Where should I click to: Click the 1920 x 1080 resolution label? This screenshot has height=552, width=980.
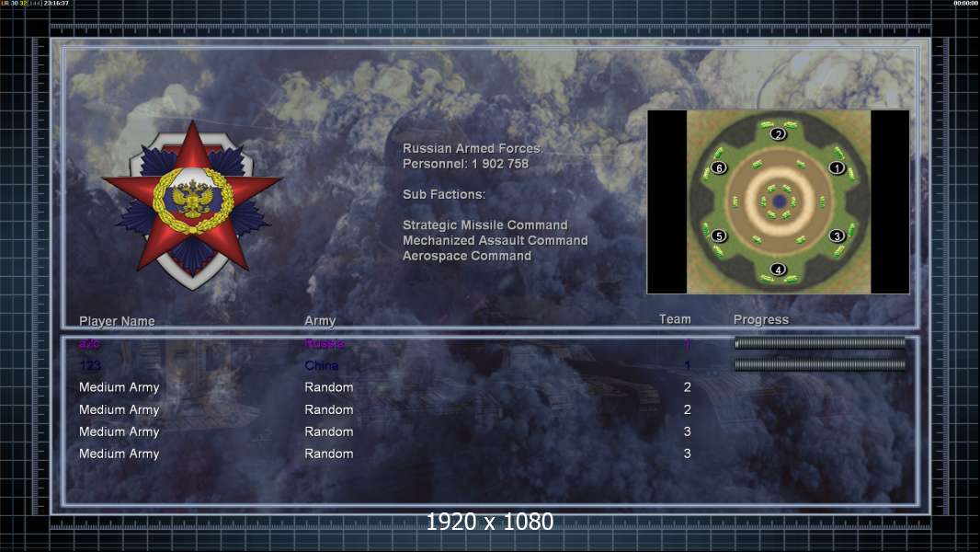490,522
